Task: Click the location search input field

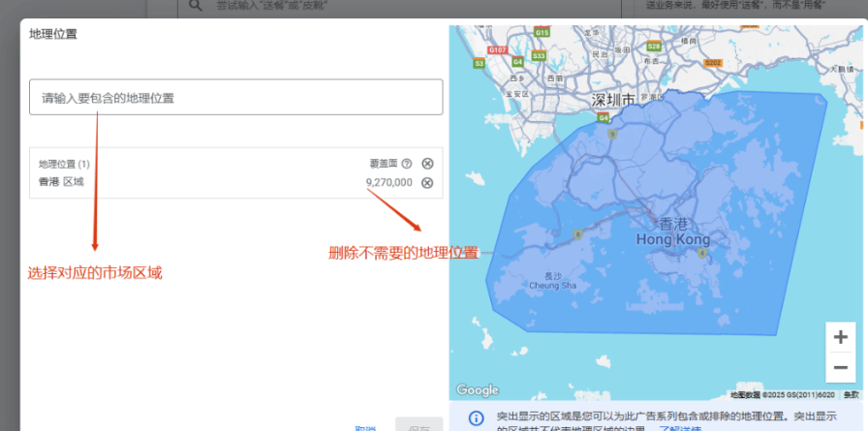Action: tap(235, 98)
